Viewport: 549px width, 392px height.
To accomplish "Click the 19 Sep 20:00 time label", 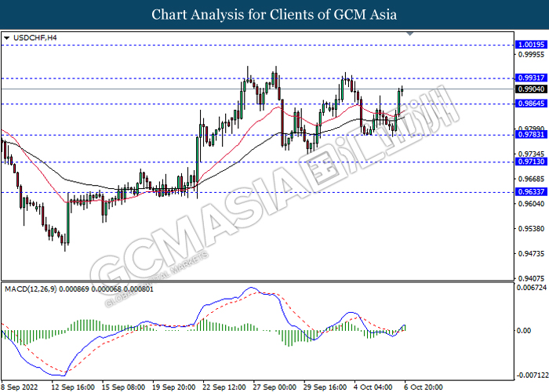I will coord(174,387).
